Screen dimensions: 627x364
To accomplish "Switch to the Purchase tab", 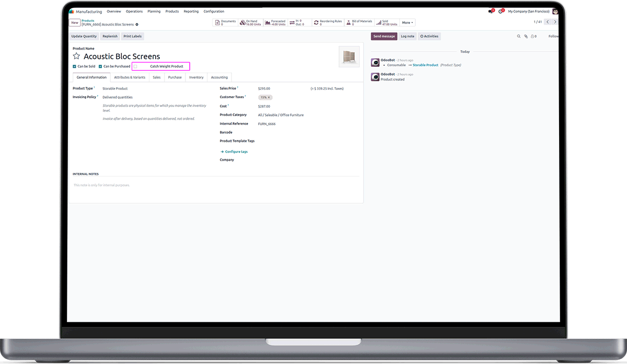I will [x=175, y=77].
